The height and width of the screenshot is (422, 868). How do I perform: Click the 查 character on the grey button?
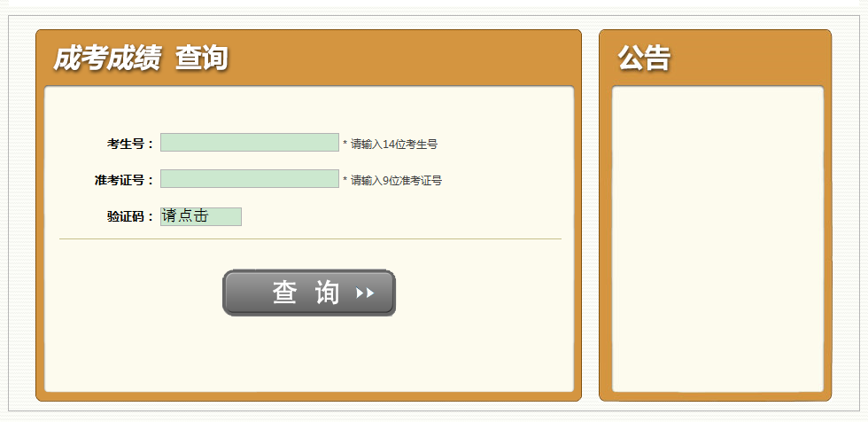point(285,293)
